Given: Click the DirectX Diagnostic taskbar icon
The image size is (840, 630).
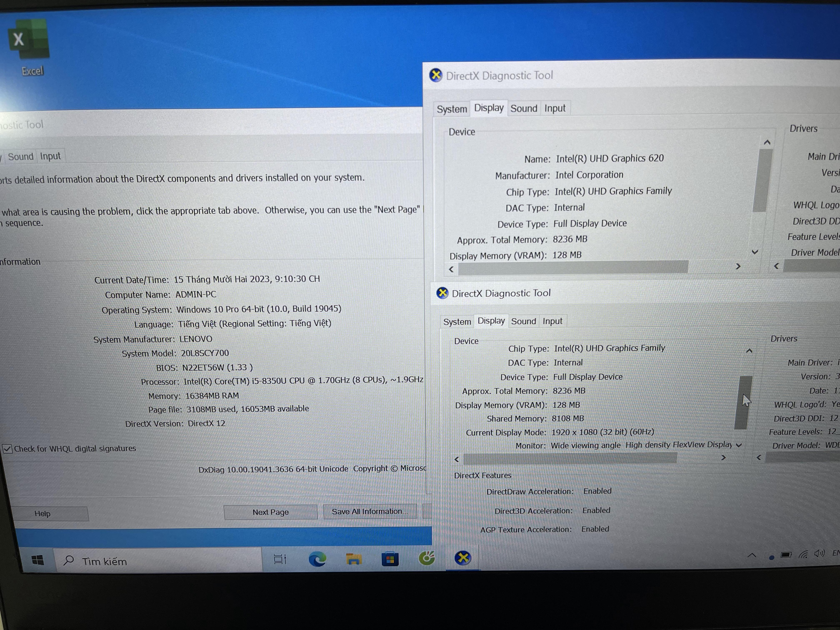Looking at the screenshot, I should tap(463, 558).
